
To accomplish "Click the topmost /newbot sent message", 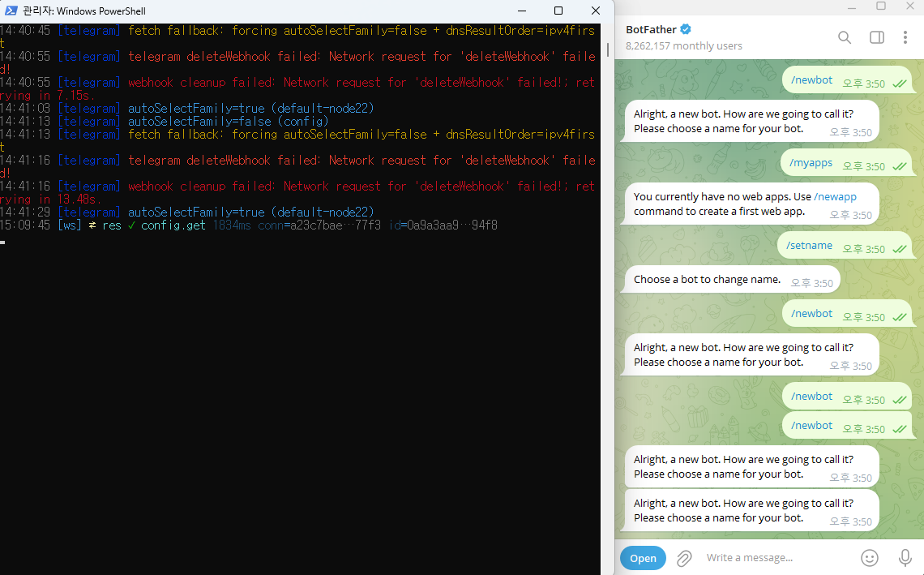I will (847, 81).
